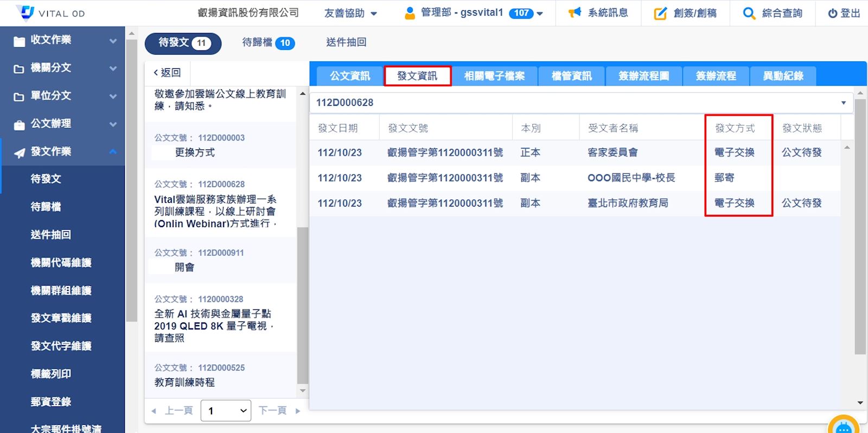868x433 pixels.
Task: Open the 綜合查詢 search magnifier icon
Action: [x=749, y=14]
